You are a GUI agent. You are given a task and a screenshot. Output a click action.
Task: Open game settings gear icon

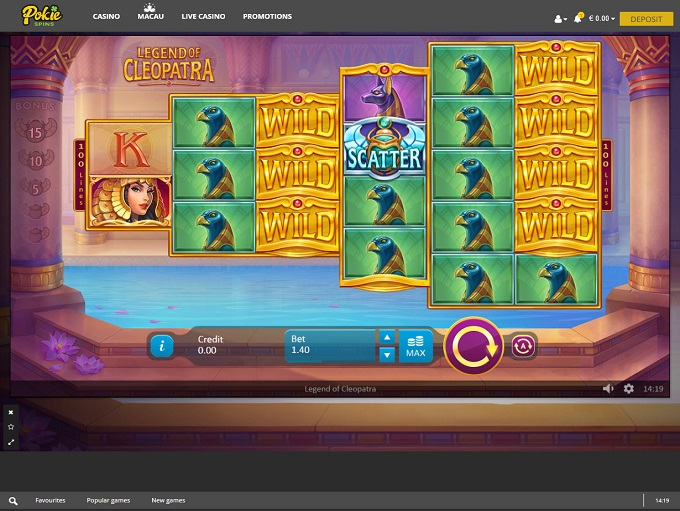pyautogui.click(x=629, y=388)
